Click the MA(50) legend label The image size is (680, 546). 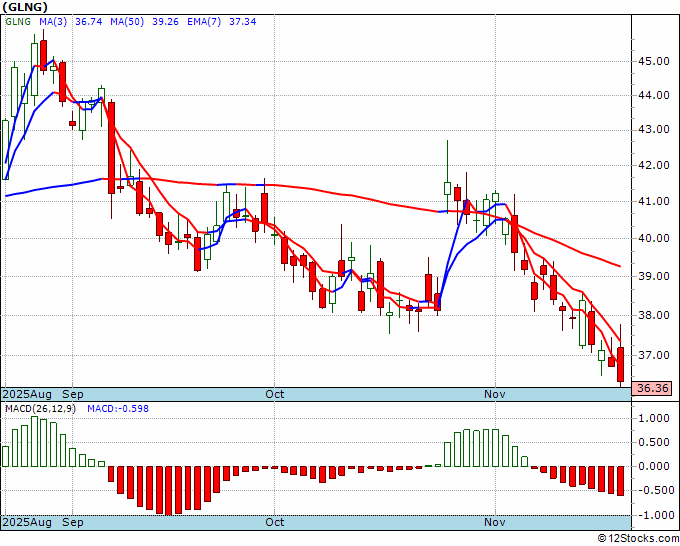click(x=127, y=22)
